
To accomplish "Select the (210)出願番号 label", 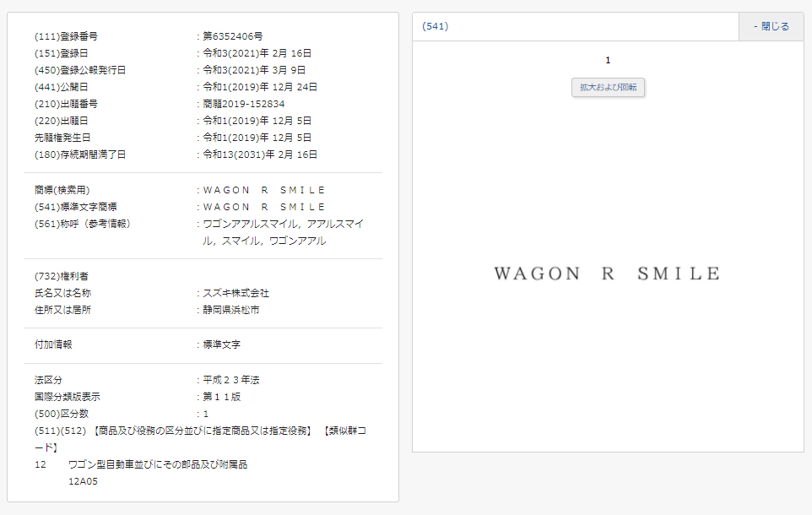I will 66,104.
